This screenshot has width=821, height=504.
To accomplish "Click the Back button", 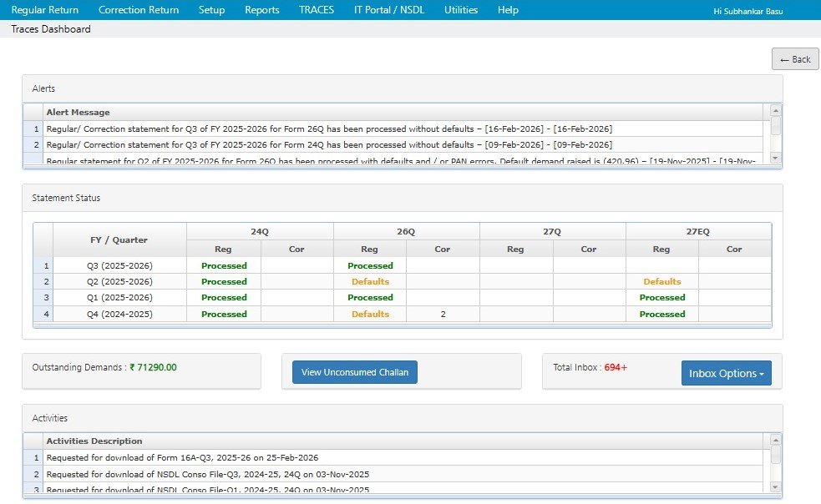I will (x=793, y=58).
